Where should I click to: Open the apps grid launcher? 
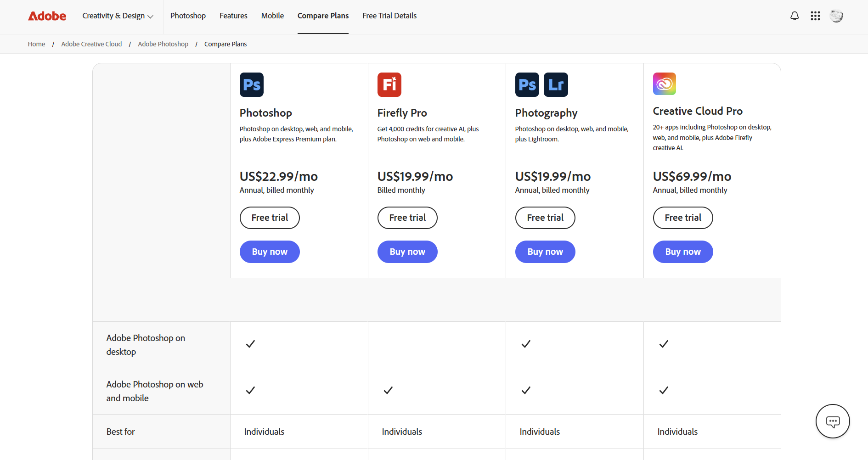click(815, 16)
